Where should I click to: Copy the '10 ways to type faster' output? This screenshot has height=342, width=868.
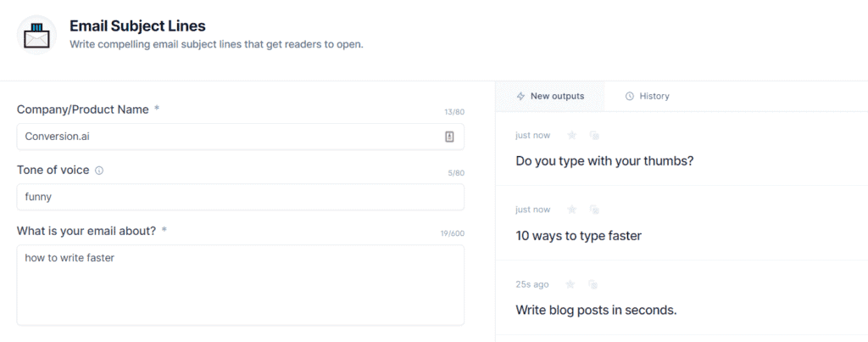tap(594, 210)
